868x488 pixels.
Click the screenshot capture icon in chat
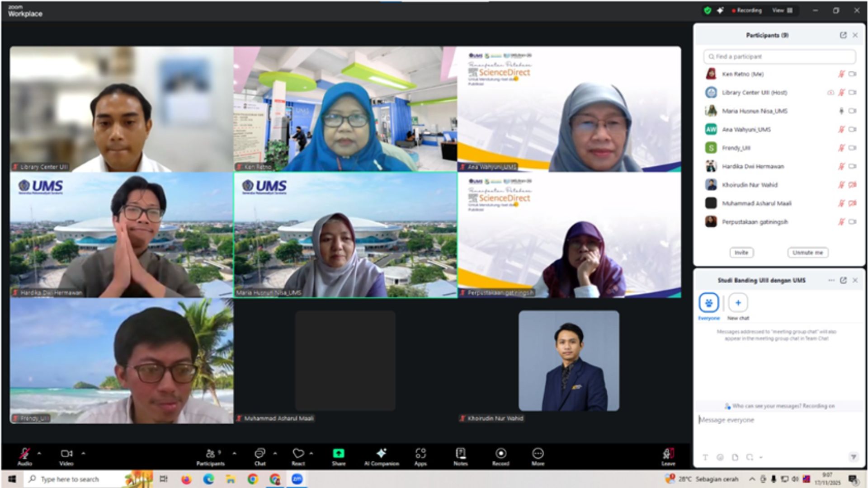tap(750, 457)
